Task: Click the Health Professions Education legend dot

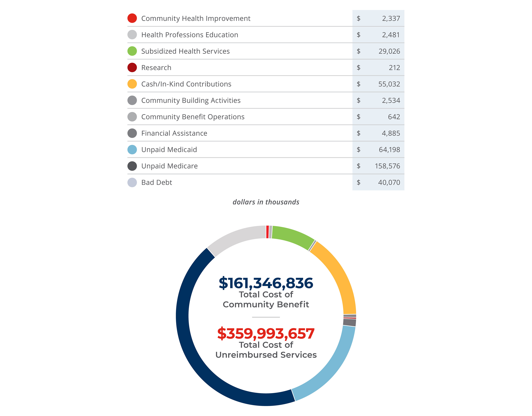Action: click(132, 35)
